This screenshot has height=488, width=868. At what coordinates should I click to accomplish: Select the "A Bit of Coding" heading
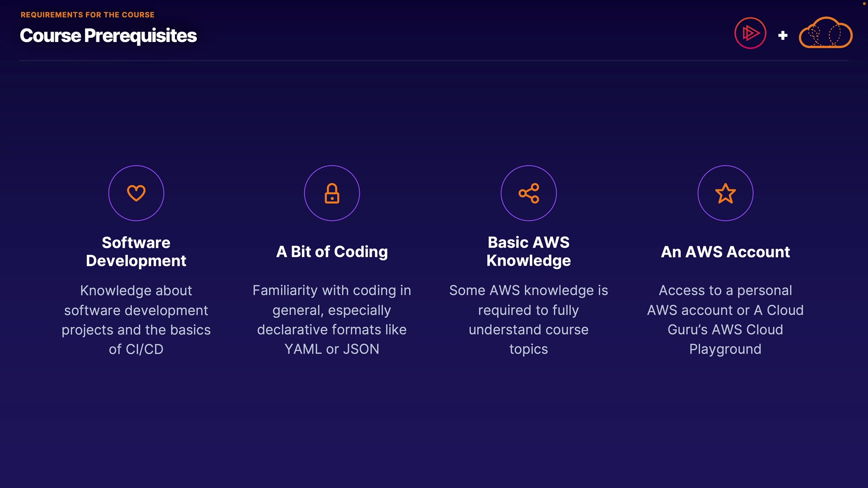point(332,252)
